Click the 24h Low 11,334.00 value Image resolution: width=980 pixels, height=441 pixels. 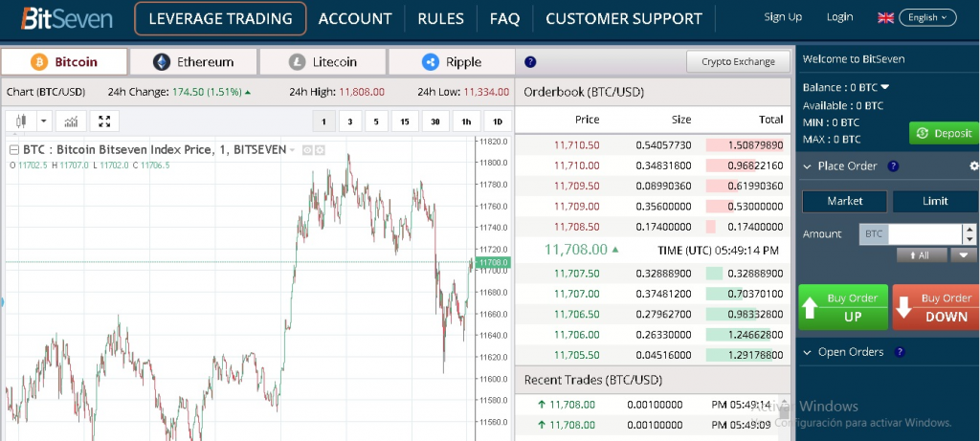[486, 93]
